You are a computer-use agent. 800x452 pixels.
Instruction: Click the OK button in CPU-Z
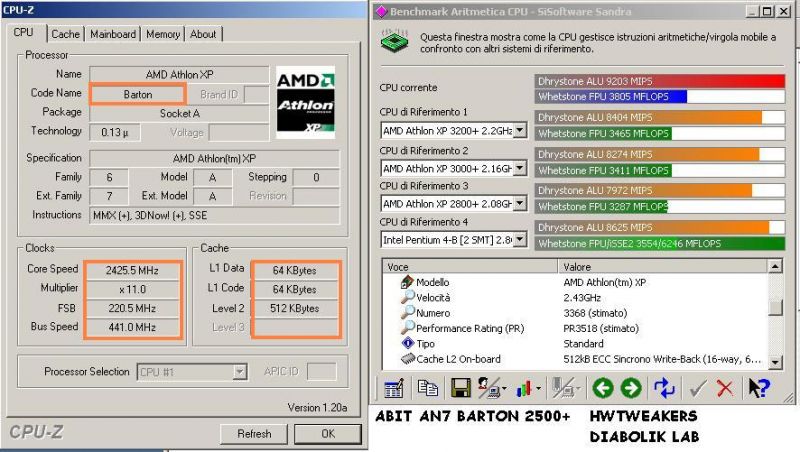click(x=328, y=434)
